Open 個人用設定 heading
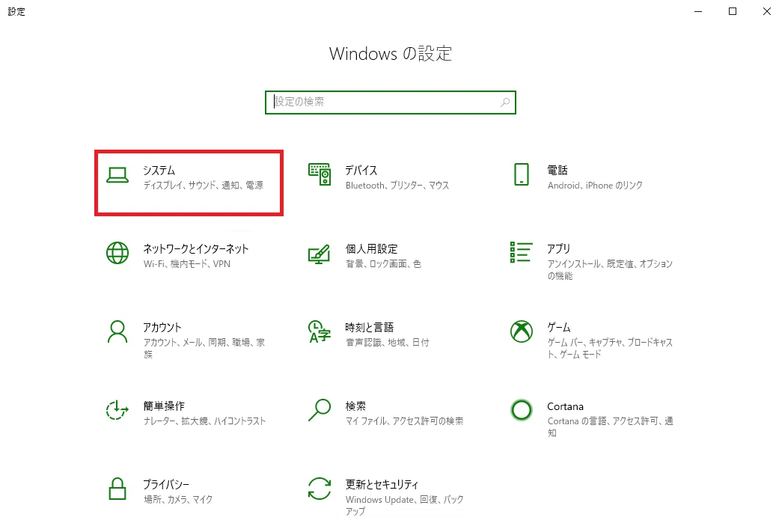776x532 pixels. [x=372, y=248]
